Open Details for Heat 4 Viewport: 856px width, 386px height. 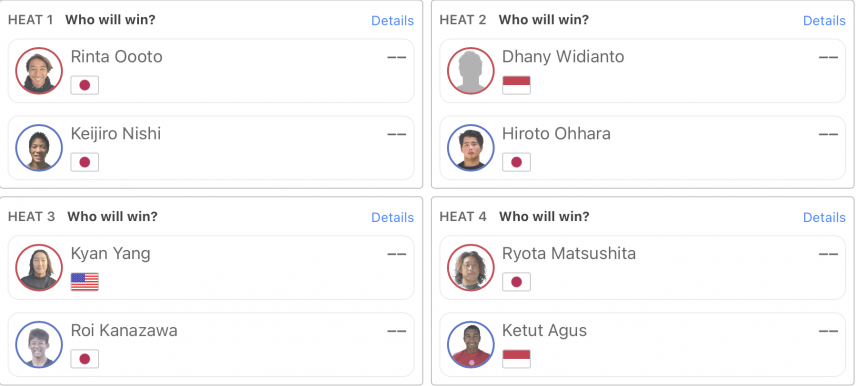(x=824, y=217)
